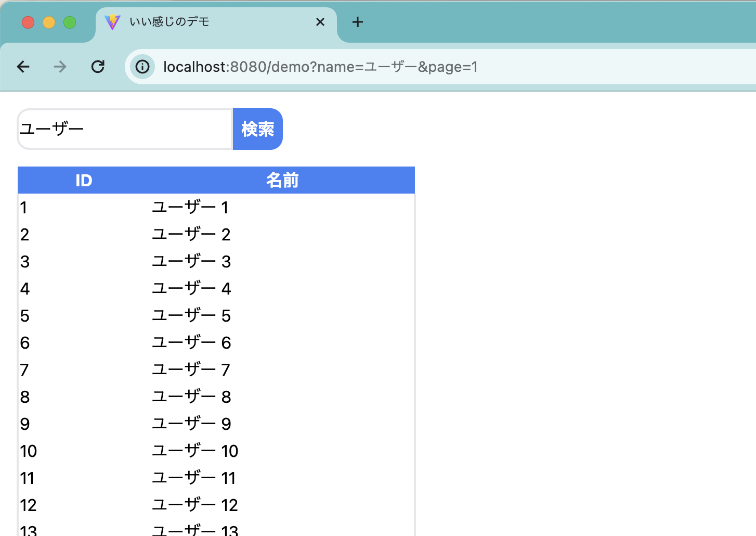Click the cell containing ユーザー 10

coord(194,451)
